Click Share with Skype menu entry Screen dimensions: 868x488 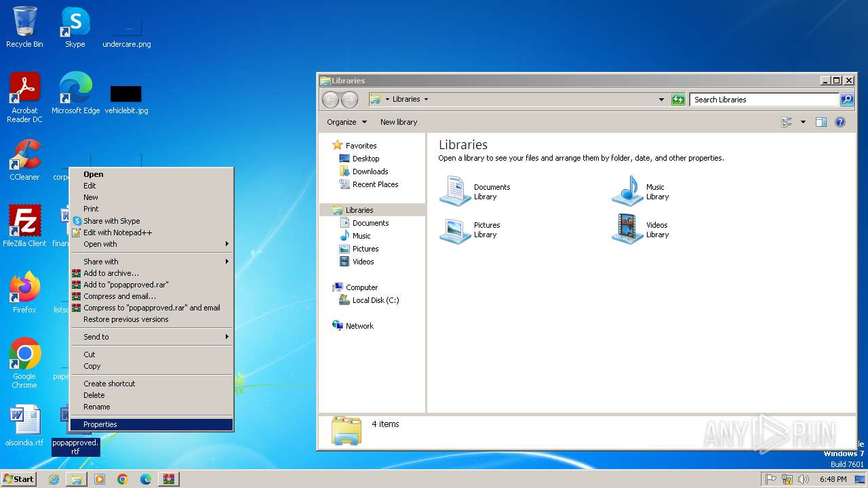[x=152, y=221]
